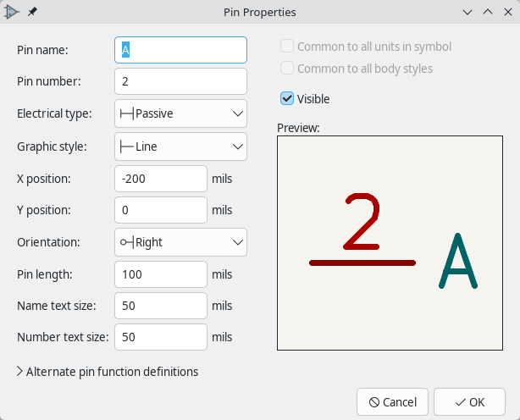The width and height of the screenshot is (520, 420).
Task: Click the pin icon in title bar
Action: 32,13
